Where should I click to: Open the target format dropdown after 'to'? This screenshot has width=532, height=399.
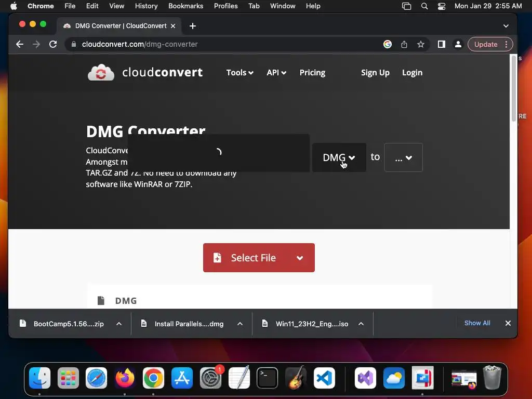pos(403,157)
